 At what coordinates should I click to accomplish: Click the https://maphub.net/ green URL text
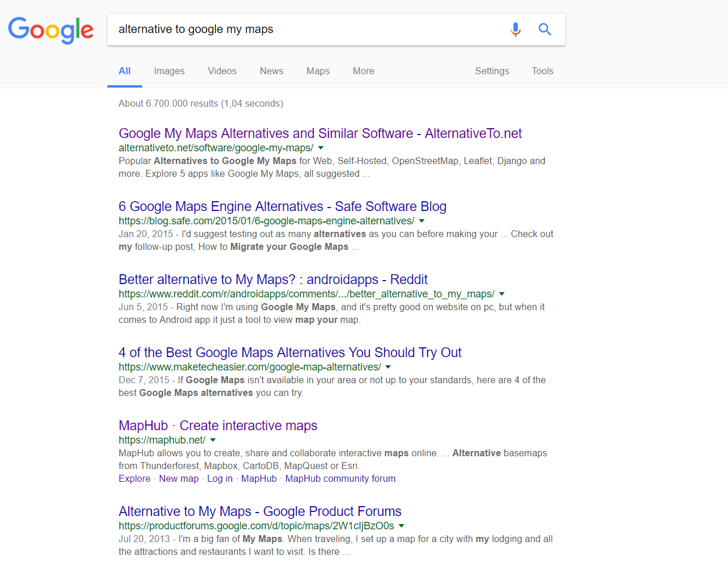(162, 440)
